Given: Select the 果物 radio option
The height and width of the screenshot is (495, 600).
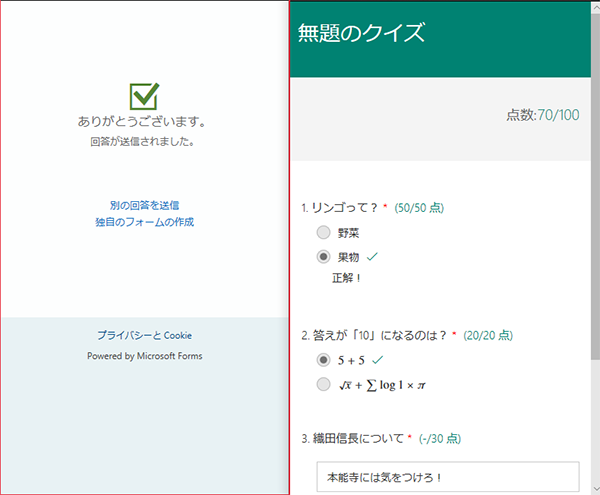Looking at the screenshot, I should click(x=323, y=257).
